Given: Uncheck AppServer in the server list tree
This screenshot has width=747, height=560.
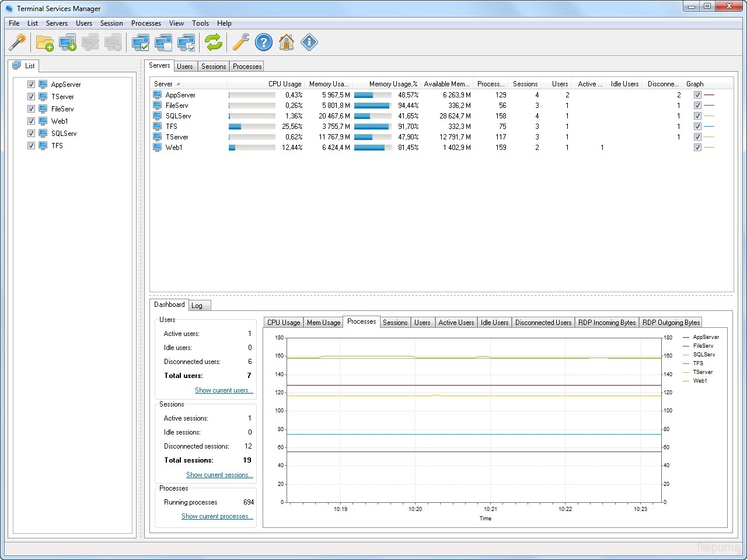Looking at the screenshot, I should click(32, 85).
